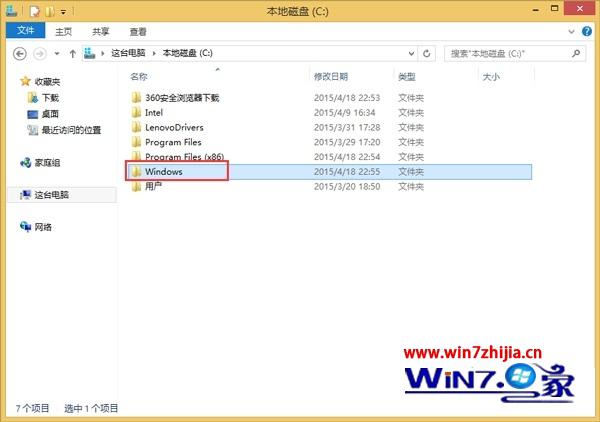This screenshot has width=600, height=422.
Task: Click the Forward navigation arrow
Action: tap(40, 54)
